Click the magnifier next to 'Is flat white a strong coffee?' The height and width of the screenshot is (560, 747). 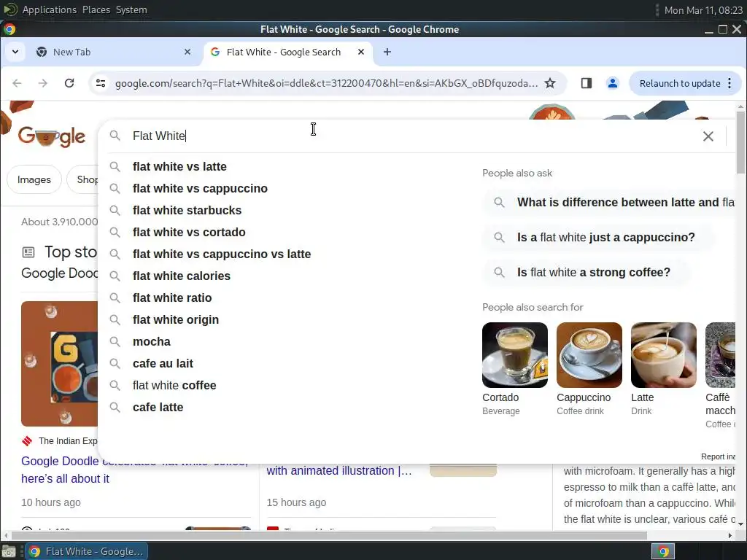click(x=499, y=273)
